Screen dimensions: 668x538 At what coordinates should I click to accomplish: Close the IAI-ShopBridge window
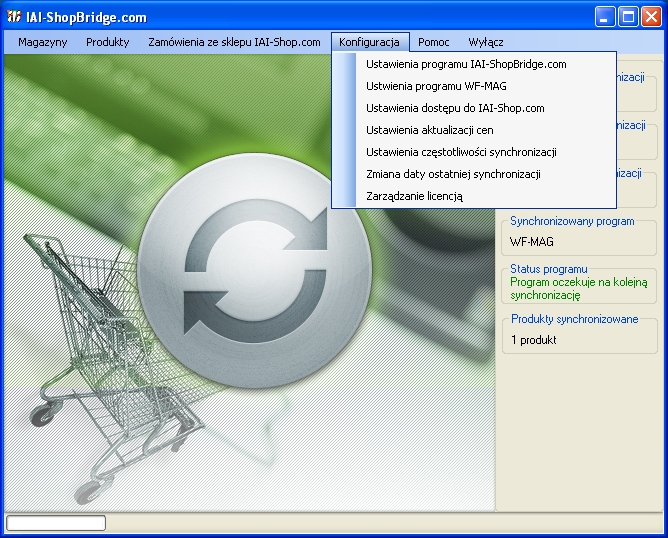click(x=651, y=17)
